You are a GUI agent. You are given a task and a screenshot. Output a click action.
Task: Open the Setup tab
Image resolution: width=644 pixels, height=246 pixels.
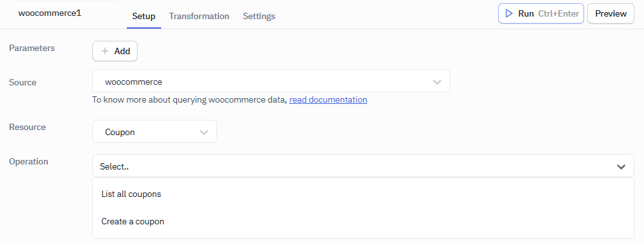(144, 17)
